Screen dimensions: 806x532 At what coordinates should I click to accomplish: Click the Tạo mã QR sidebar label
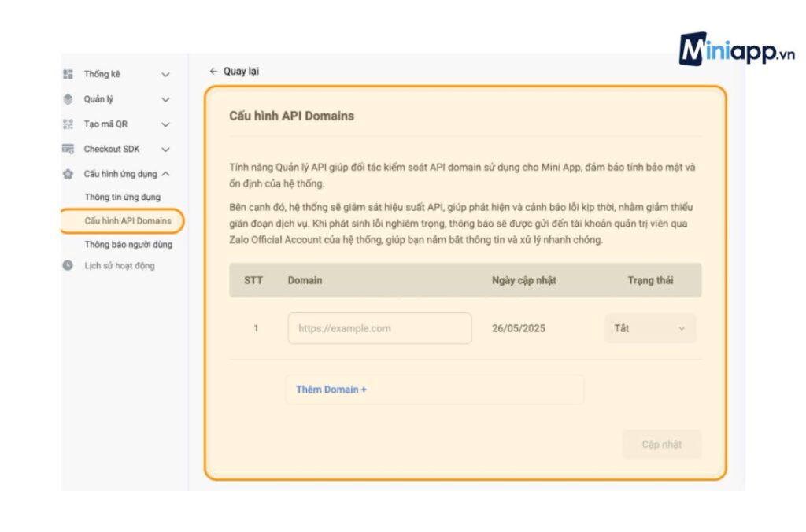tap(105, 124)
